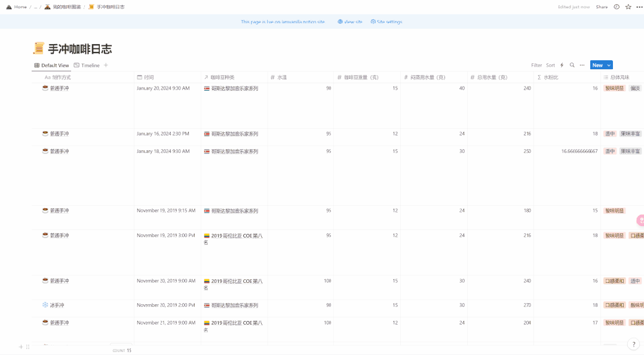
Task: Click the gear icon next to Site settings
Action: (373, 21)
